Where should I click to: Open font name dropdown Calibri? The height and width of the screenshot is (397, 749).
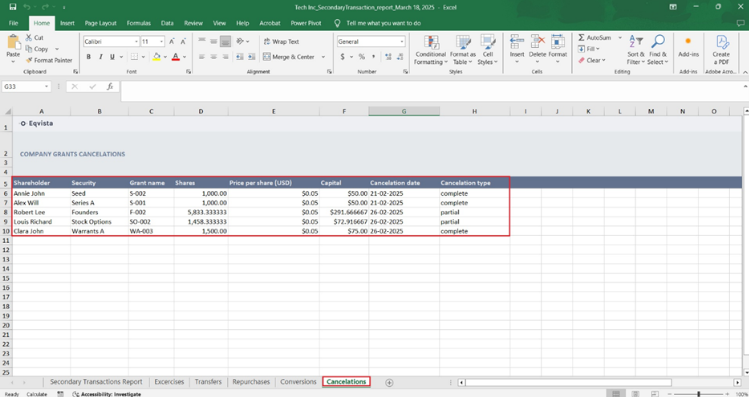click(x=136, y=42)
